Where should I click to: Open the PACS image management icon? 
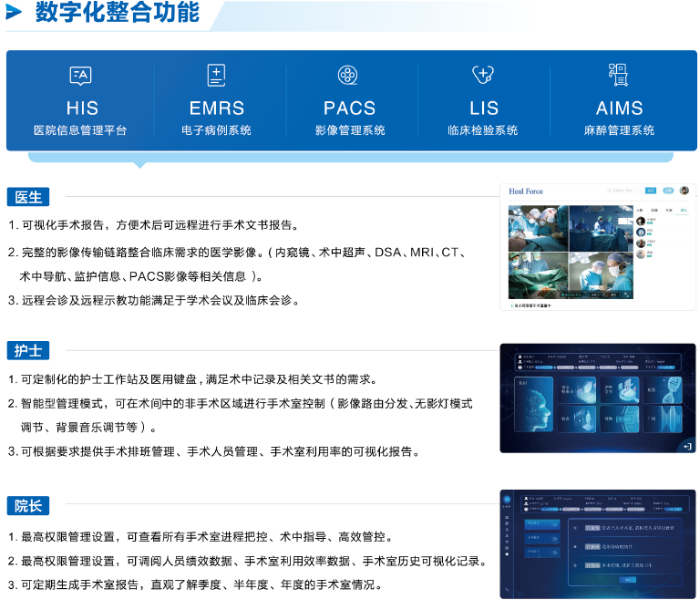tap(348, 76)
